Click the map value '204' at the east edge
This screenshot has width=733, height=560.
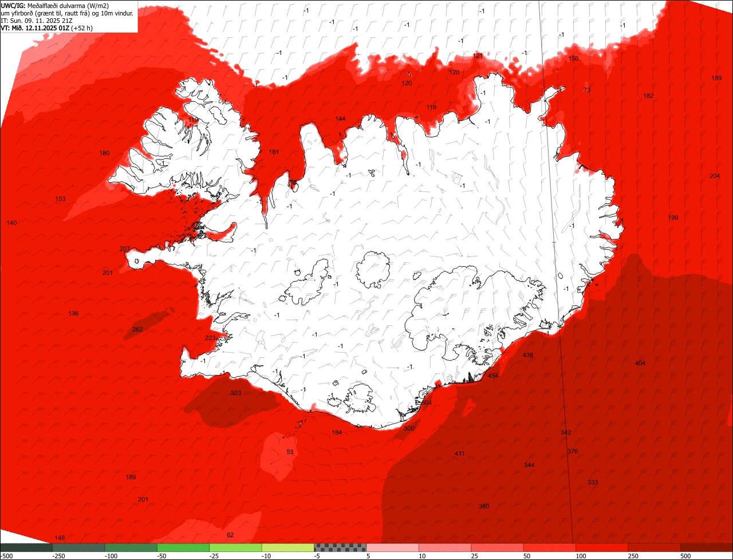point(715,176)
